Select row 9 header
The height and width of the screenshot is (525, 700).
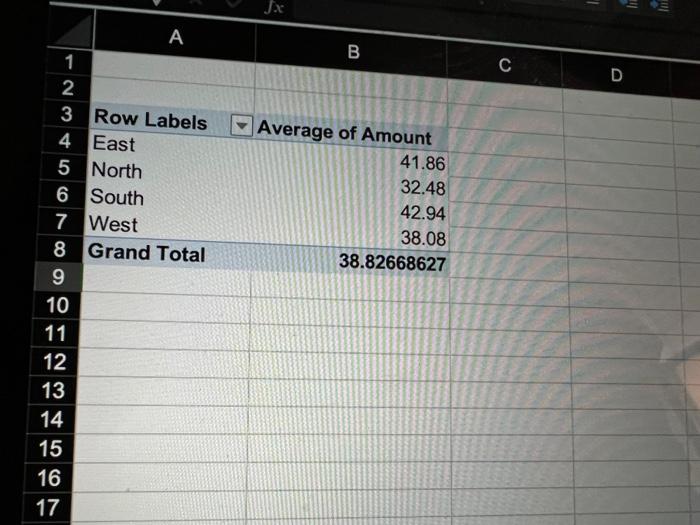click(x=58, y=277)
